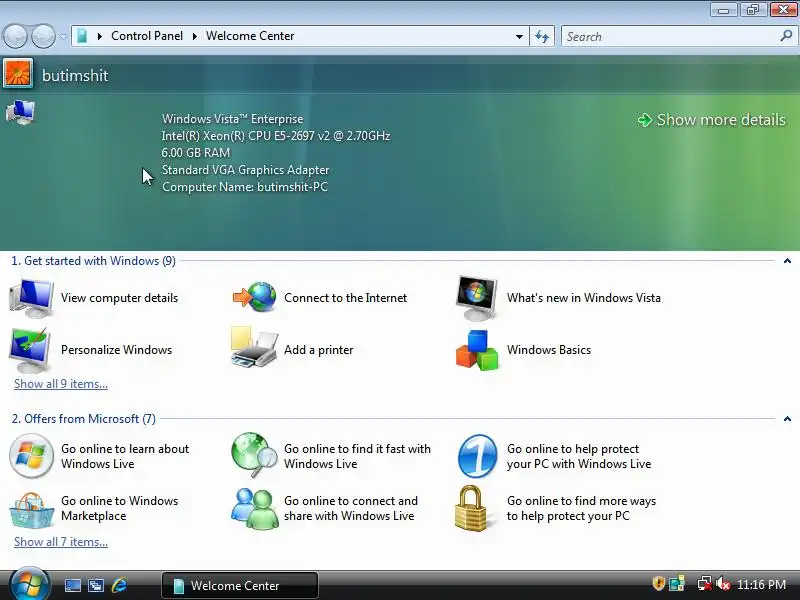Viewport: 800px width, 600px height.
Task: Click Go online to Windows Marketplace text
Action: pyautogui.click(x=119, y=508)
